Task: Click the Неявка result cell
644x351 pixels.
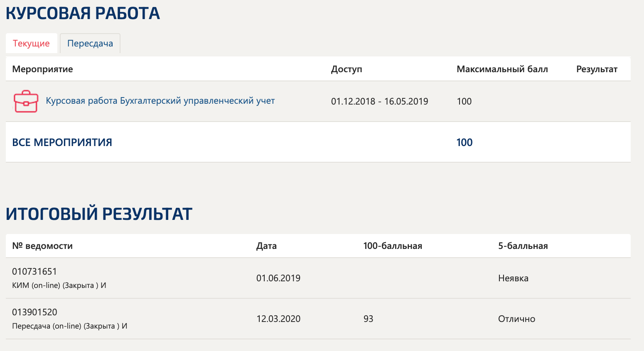Action: (513, 278)
